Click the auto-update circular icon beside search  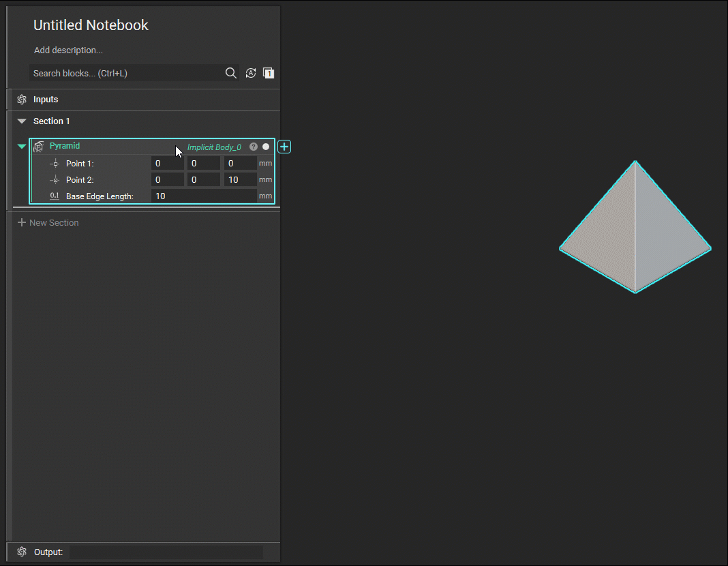(251, 73)
